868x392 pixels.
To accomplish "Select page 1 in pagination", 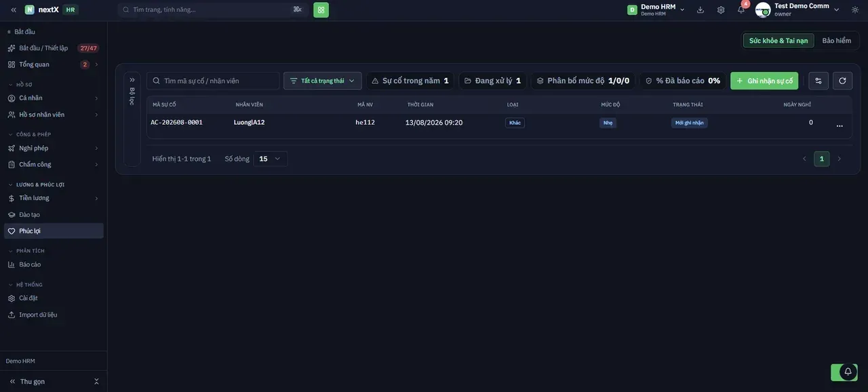I will tap(822, 159).
